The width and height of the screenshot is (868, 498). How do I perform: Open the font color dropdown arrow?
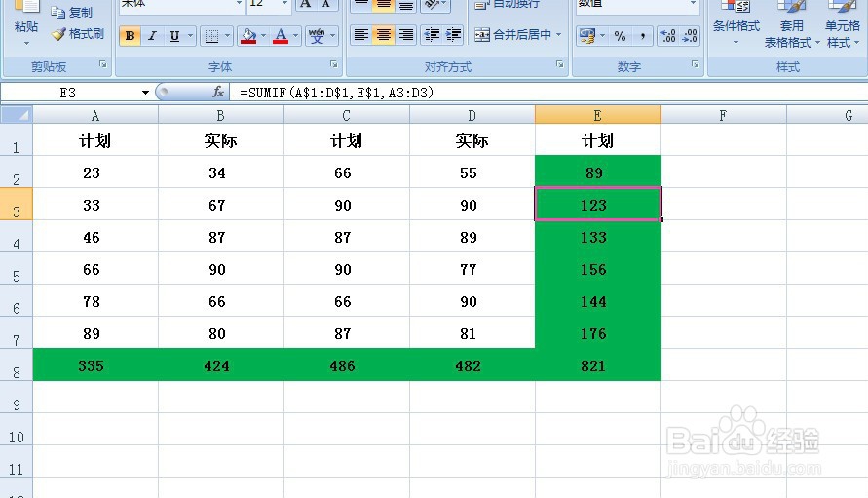pos(295,36)
